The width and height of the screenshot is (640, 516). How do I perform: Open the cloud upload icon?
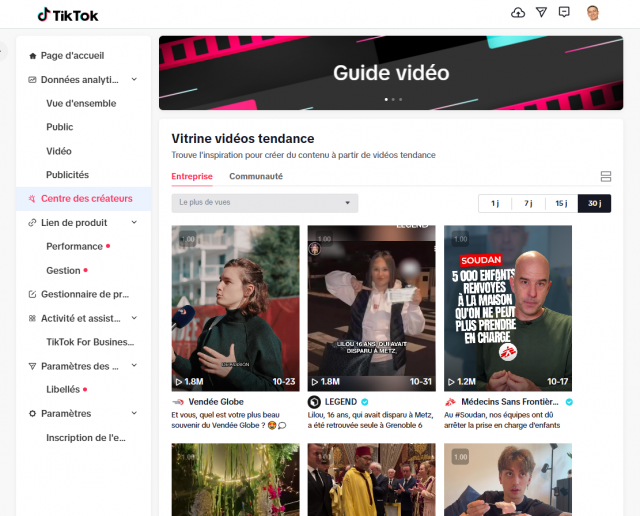518,13
